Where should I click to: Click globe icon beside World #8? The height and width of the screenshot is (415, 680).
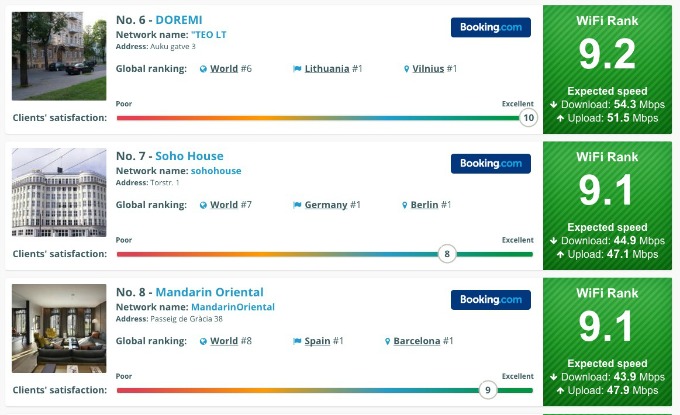coord(203,341)
